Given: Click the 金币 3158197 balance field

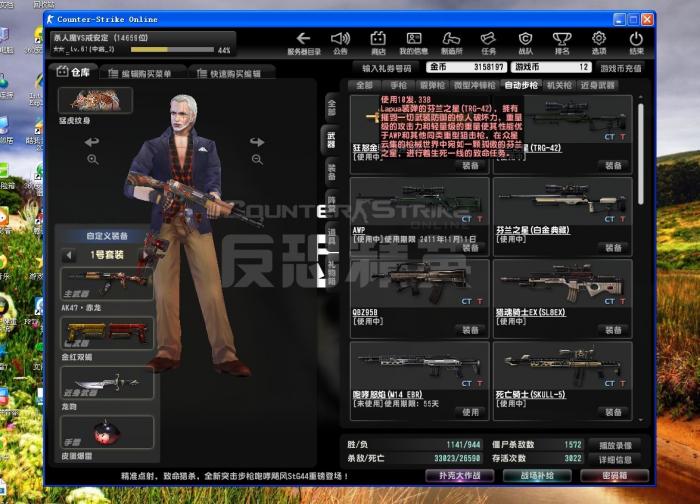Looking at the screenshot, I should [x=466, y=67].
